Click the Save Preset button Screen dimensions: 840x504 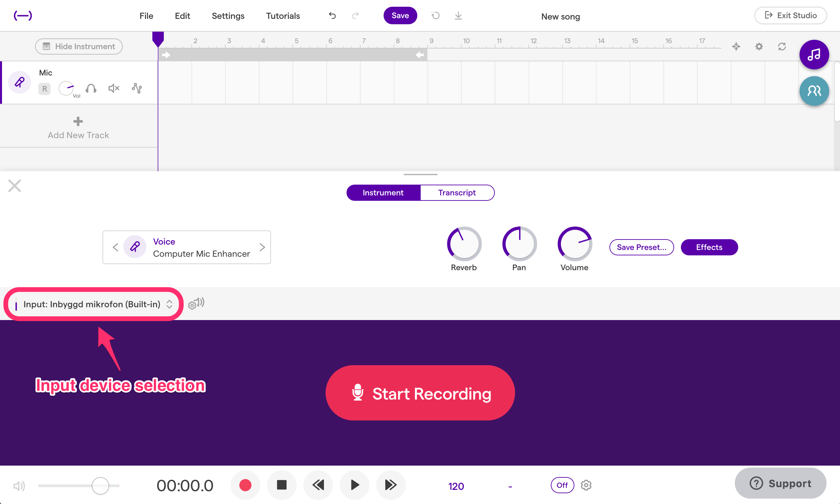641,247
